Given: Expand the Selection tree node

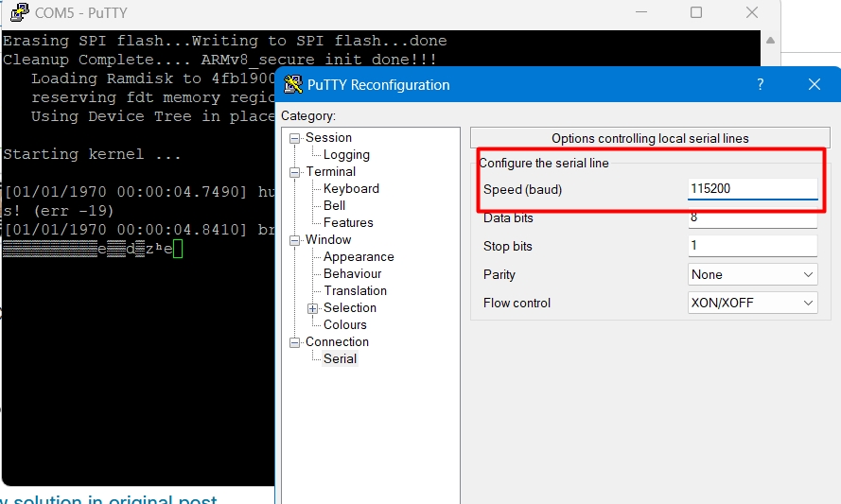Looking at the screenshot, I should click(313, 308).
